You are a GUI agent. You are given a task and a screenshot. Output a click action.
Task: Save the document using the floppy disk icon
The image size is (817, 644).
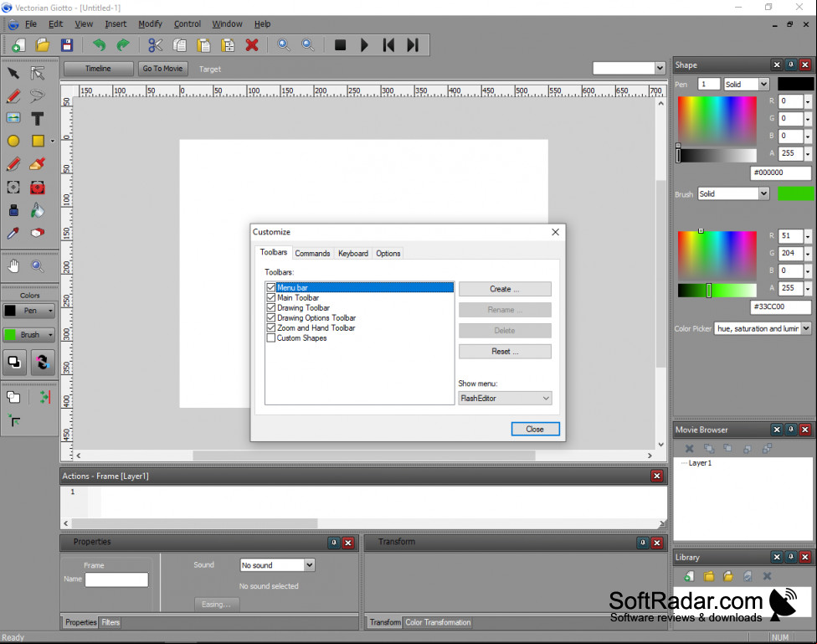(x=67, y=45)
